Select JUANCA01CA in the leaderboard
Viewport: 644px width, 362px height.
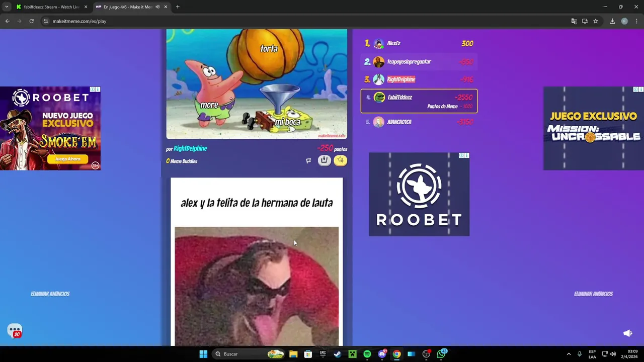(399, 122)
